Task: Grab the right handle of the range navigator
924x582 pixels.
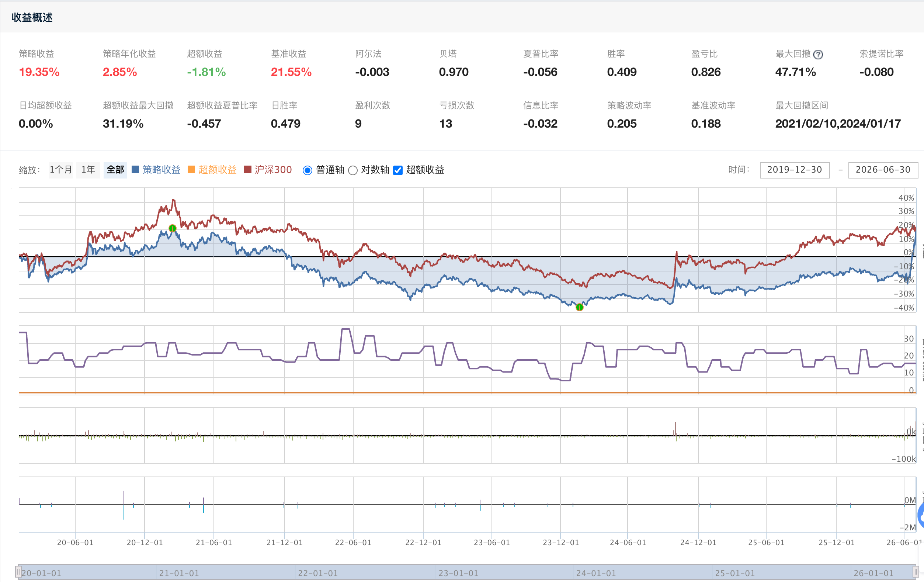Action: (x=916, y=572)
